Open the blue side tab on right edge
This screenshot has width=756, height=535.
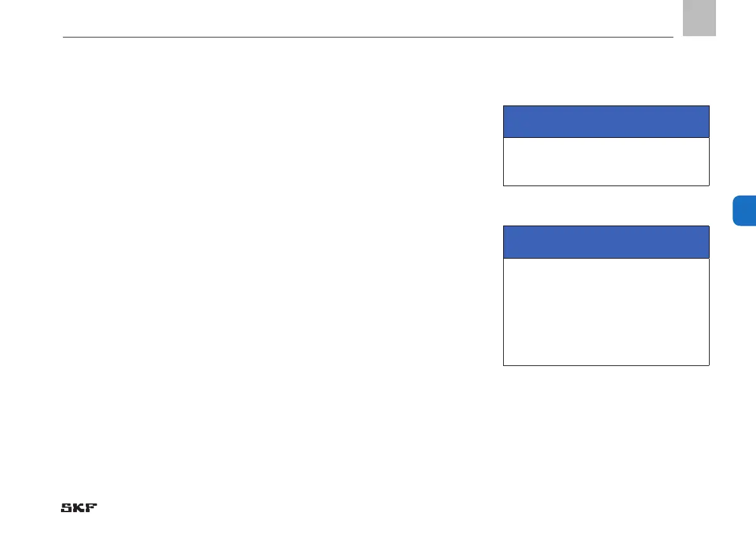click(744, 210)
